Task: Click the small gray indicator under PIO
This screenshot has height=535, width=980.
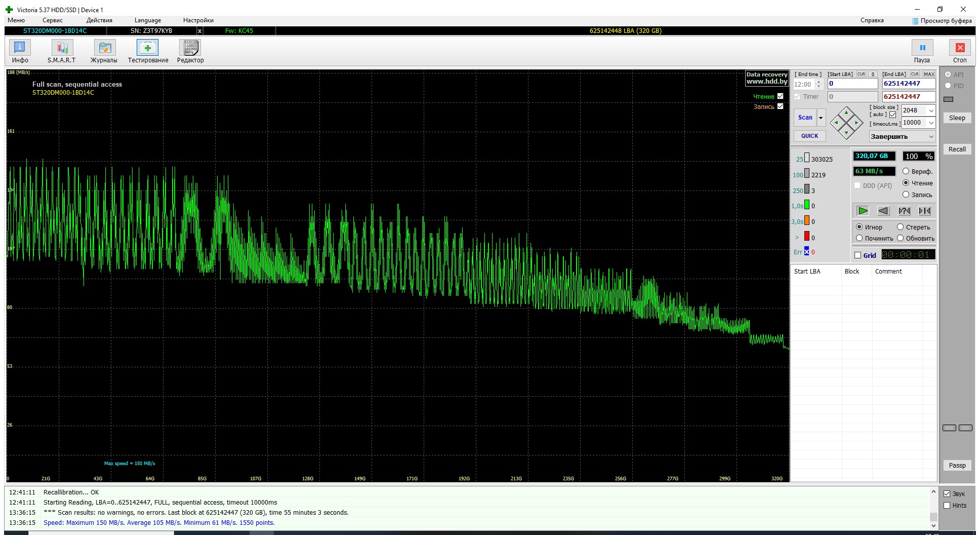Action: point(949,99)
